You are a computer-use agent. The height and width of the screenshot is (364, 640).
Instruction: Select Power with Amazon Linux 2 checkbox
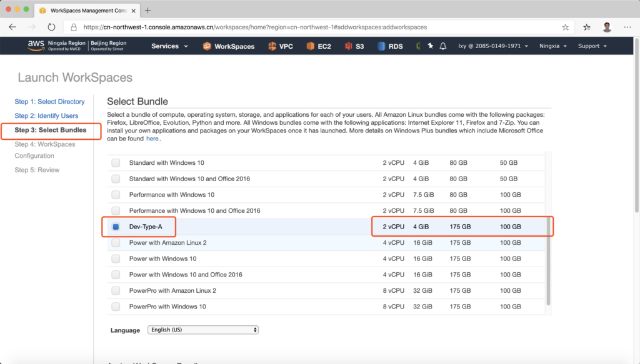coord(116,243)
